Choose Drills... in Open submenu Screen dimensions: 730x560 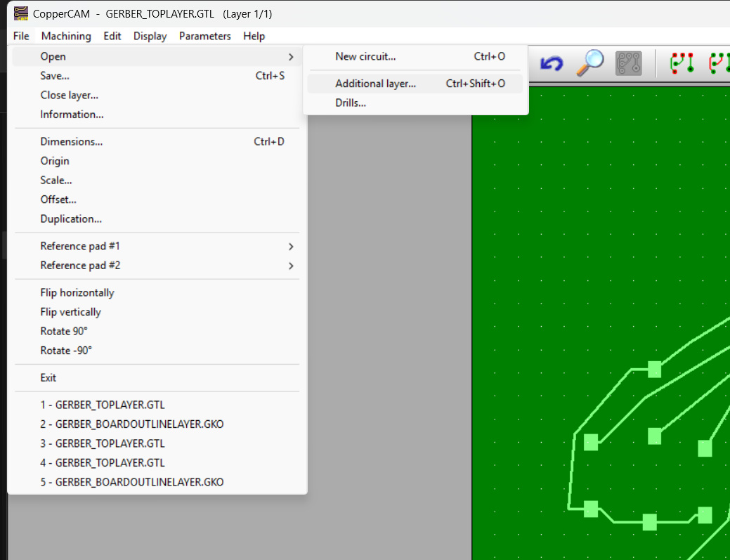click(415, 103)
